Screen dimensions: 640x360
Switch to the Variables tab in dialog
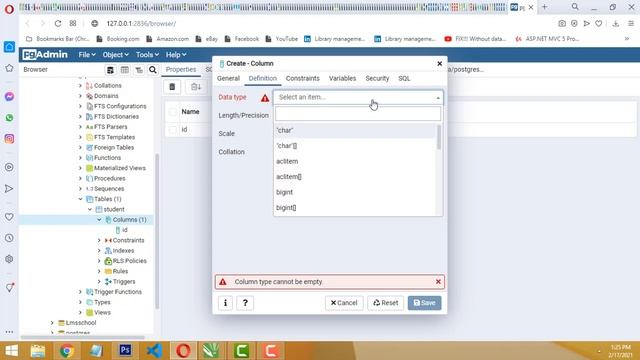[x=342, y=78]
